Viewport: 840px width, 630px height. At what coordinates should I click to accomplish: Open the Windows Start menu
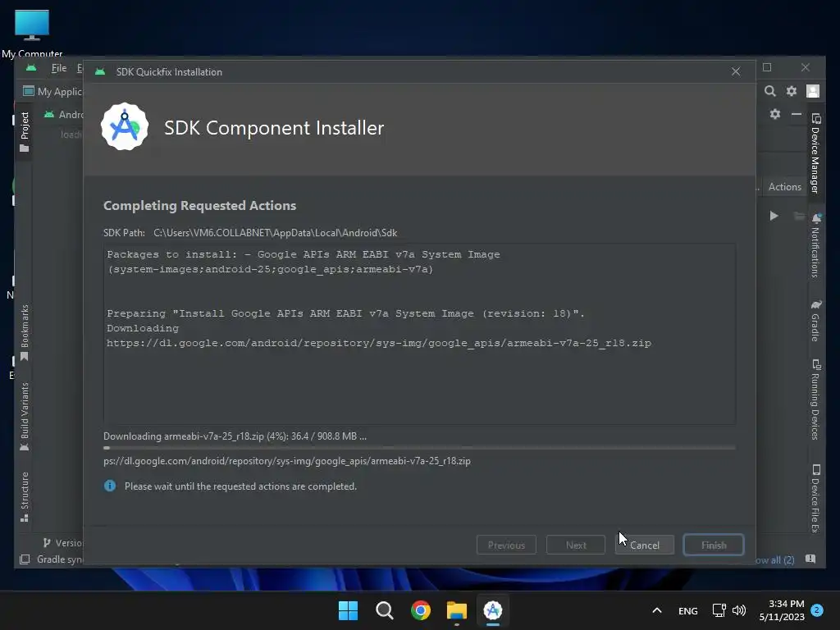[348, 610]
